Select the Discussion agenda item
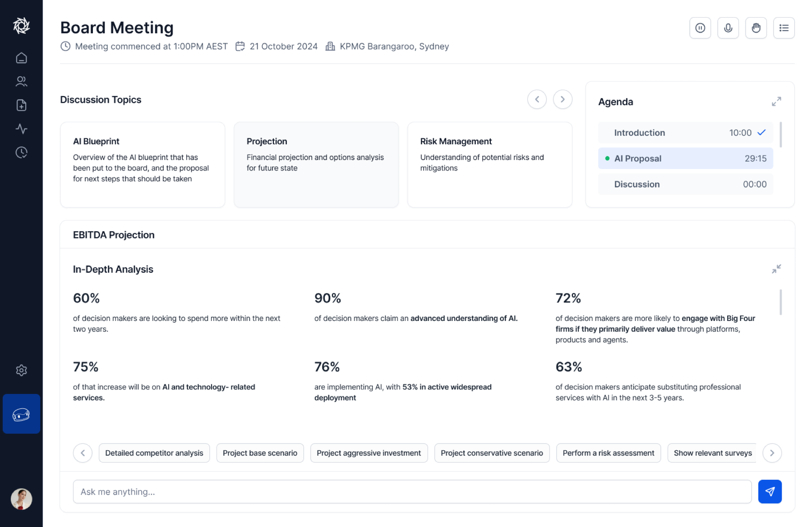 (x=685, y=184)
